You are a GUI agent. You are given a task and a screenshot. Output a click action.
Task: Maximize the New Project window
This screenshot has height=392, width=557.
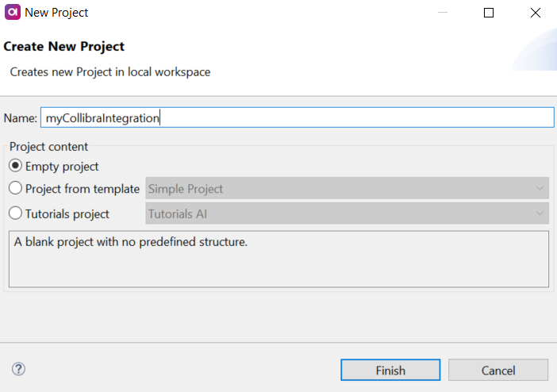pyautogui.click(x=489, y=13)
